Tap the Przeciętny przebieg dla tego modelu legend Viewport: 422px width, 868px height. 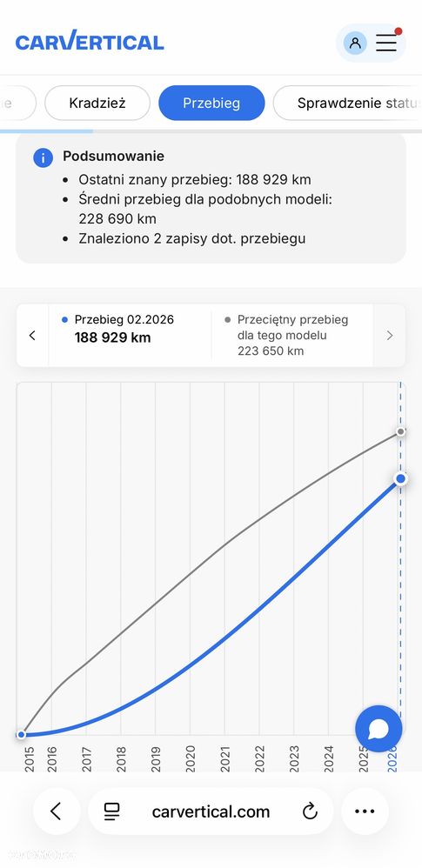tap(292, 336)
